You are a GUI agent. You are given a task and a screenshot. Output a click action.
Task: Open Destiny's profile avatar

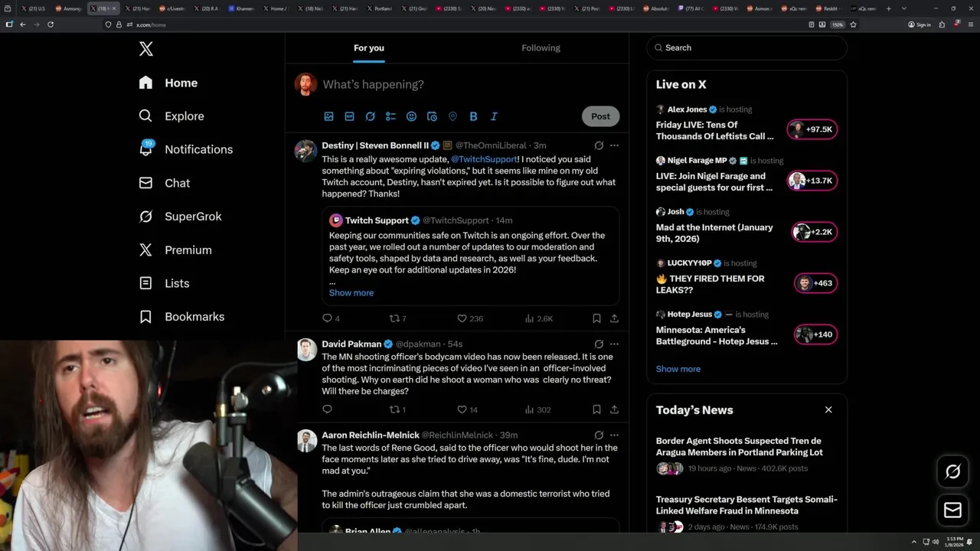[x=306, y=150]
